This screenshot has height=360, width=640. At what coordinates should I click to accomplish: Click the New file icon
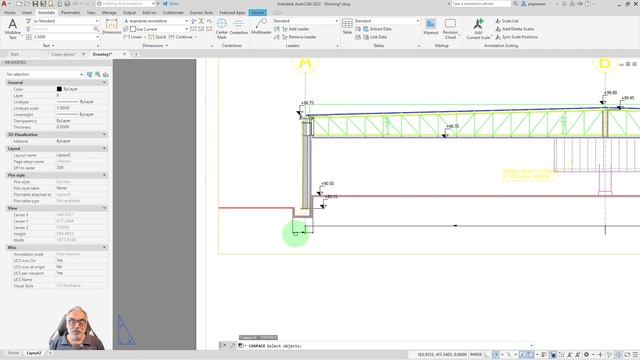click(x=19, y=4)
